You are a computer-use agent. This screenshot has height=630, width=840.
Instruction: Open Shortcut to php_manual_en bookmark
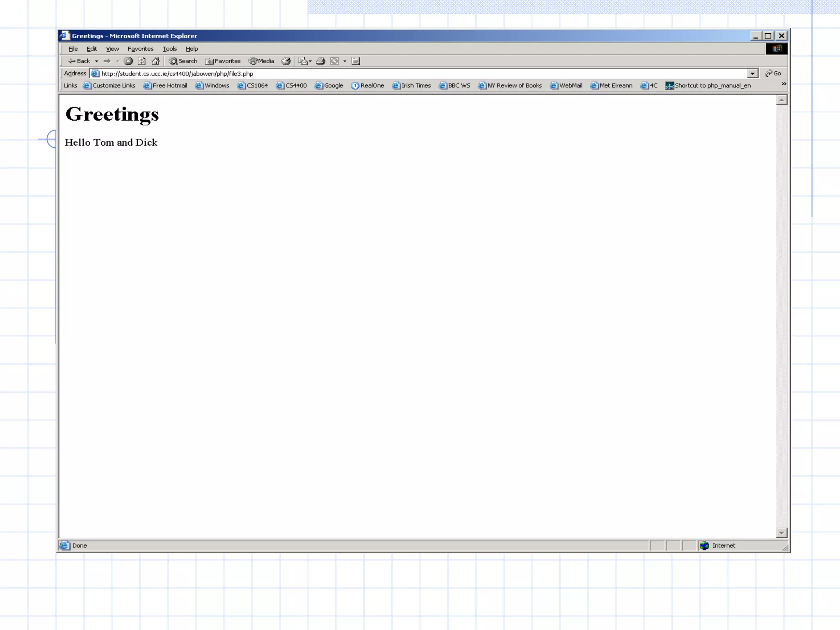pyautogui.click(x=708, y=86)
